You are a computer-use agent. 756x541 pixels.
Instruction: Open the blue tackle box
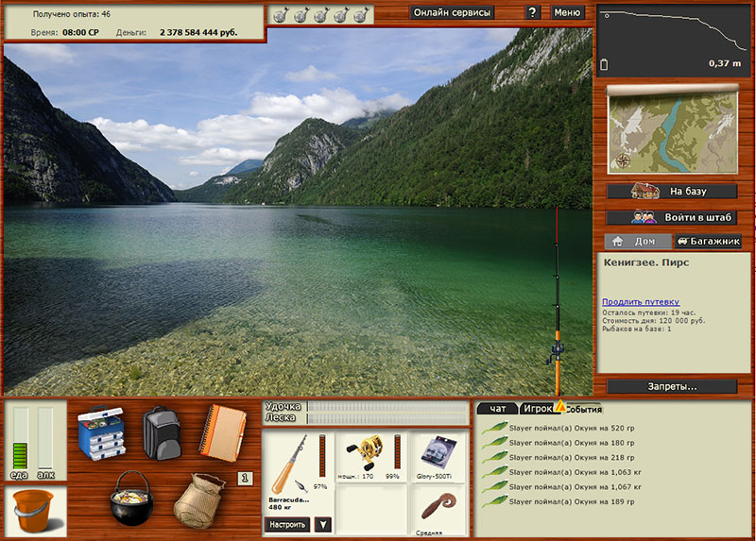(x=102, y=432)
